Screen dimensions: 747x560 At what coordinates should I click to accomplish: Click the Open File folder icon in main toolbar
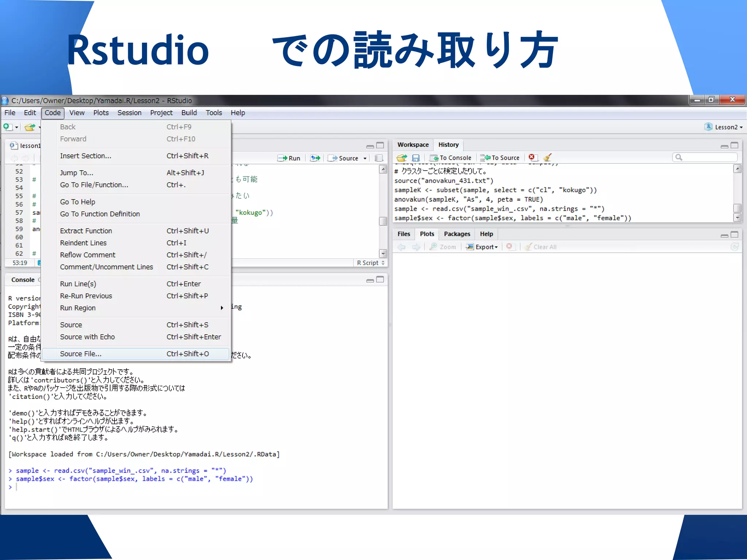[x=30, y=127]
